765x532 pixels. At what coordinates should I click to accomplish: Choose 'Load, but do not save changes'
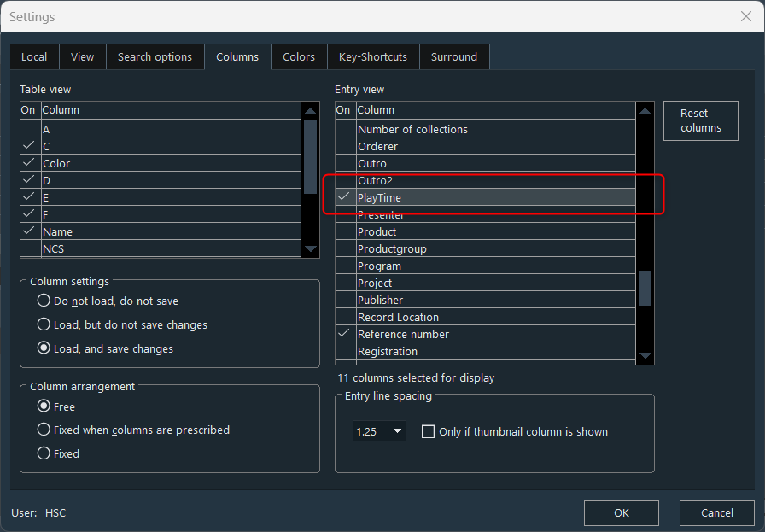click(44, 324)
